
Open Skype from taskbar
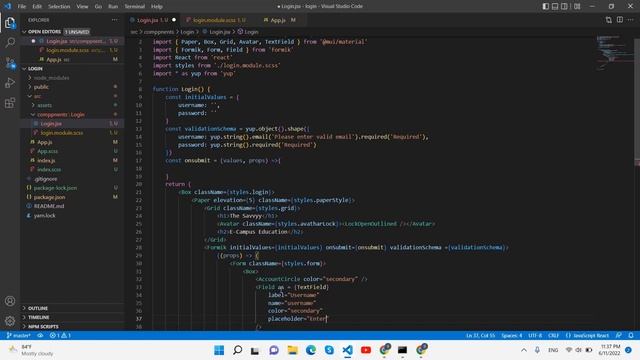pos(329,350)
